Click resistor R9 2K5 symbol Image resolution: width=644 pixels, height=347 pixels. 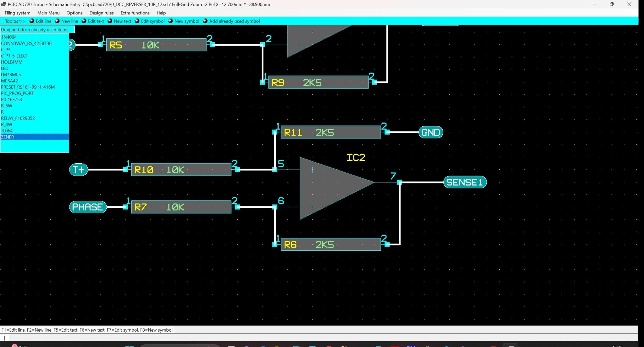pyautogui.click(x=318, y=82)
